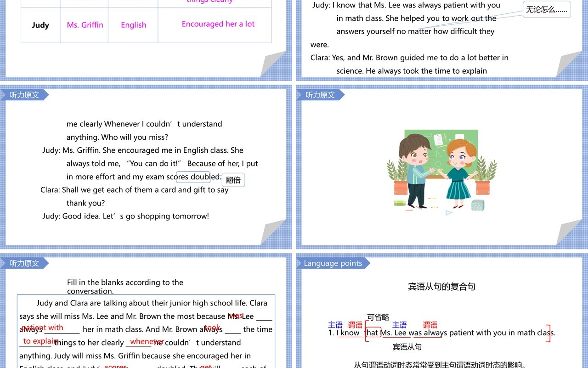The image size is (588, 368).
Task: Click the red answer "took"
Action: [212, 328]
